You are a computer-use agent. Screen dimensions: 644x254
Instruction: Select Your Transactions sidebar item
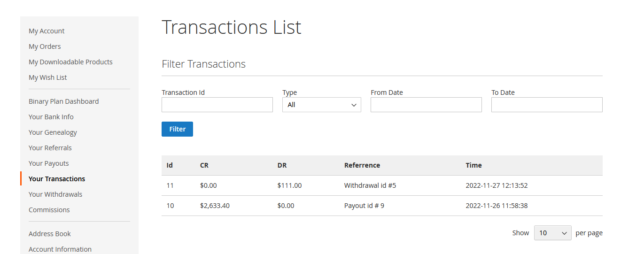pos(57,179)
